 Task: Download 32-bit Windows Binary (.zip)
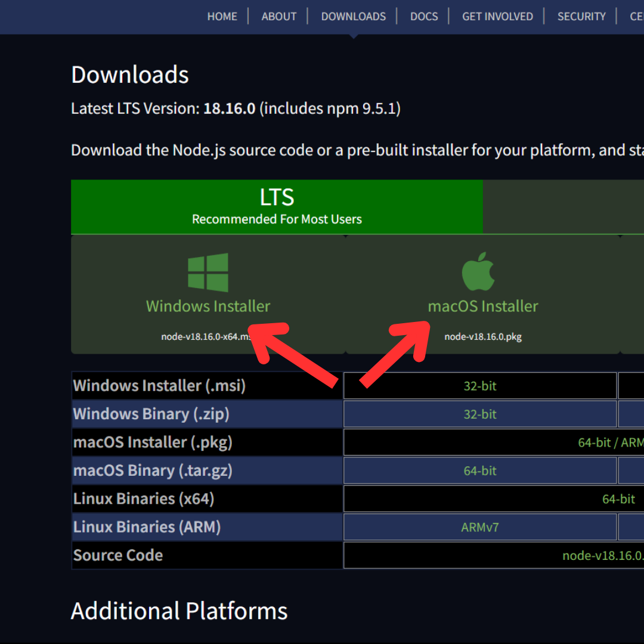[479, 414]
